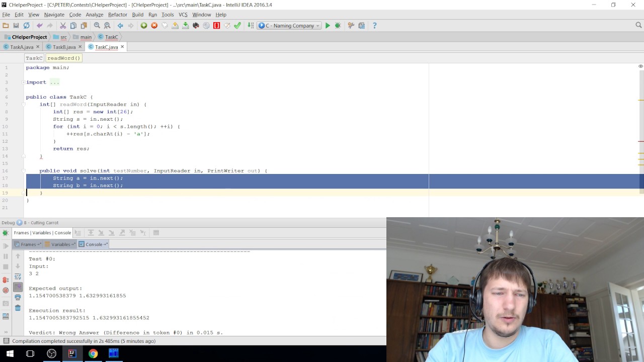The image size is (644, 362).
Task: Mute breakpoints icon in debug panel
Action: (6, 290)
